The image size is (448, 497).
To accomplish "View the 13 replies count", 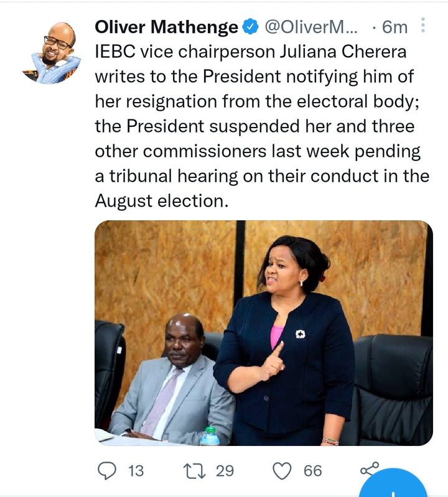I will click(136, 471).
